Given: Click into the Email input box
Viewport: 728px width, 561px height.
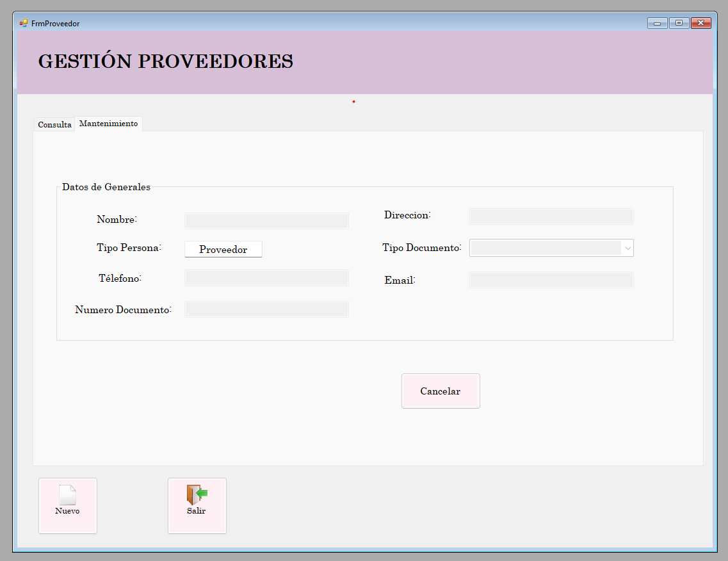Looking at the screenshot, I should pos(551,280).
